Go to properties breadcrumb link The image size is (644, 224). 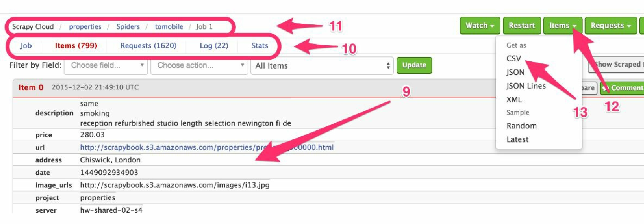tap(85, 26)
